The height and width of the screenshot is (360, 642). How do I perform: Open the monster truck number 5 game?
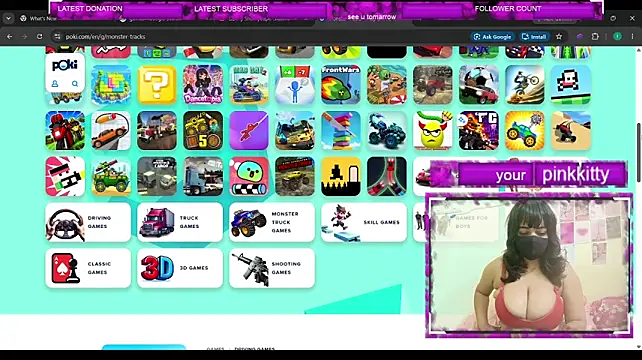[x=203, y=130]
